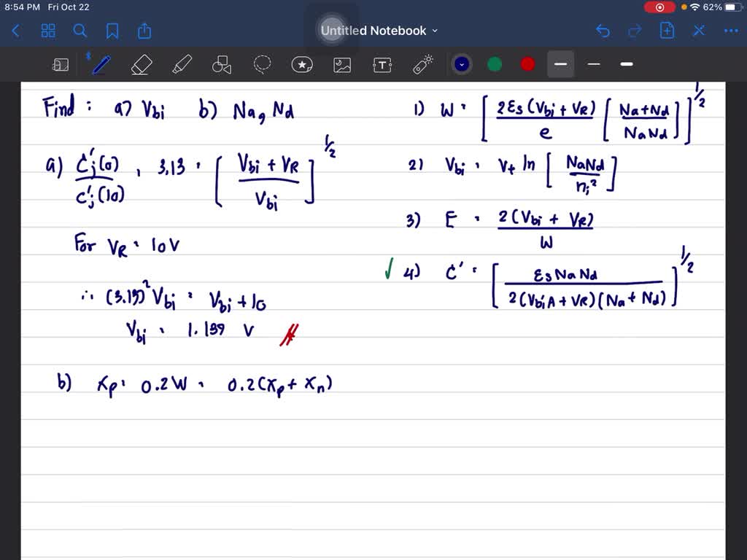
Task: Open the navy color's pen options chevron
Action: 461,64
